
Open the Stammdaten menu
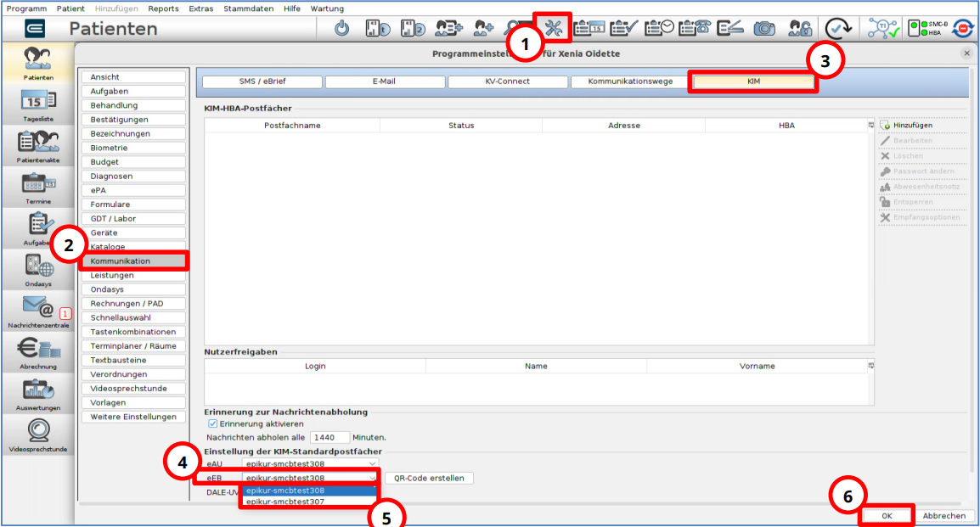point(248,8)
